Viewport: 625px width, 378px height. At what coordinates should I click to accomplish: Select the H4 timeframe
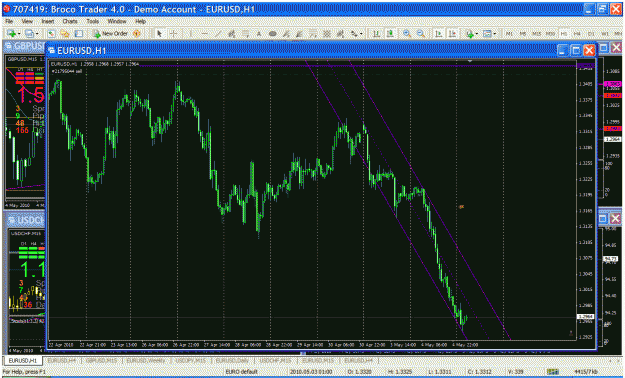577,34
